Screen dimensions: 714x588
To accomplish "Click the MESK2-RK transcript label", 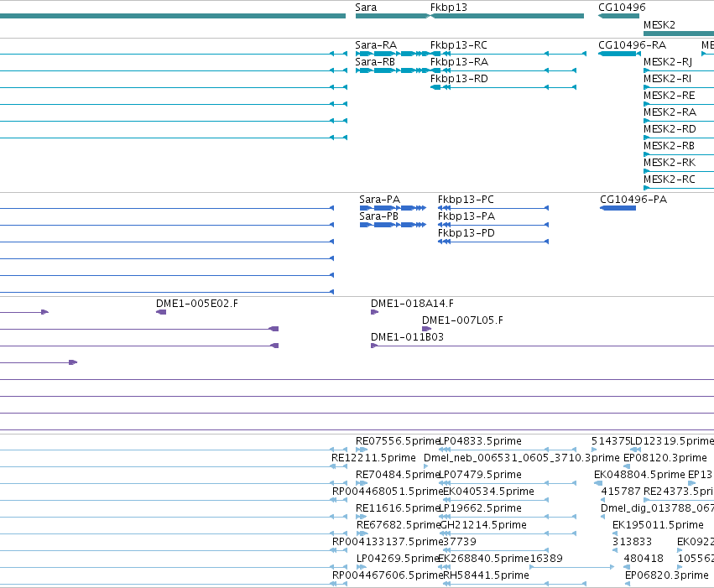I will pyautogui.click(x=670, y=163).
